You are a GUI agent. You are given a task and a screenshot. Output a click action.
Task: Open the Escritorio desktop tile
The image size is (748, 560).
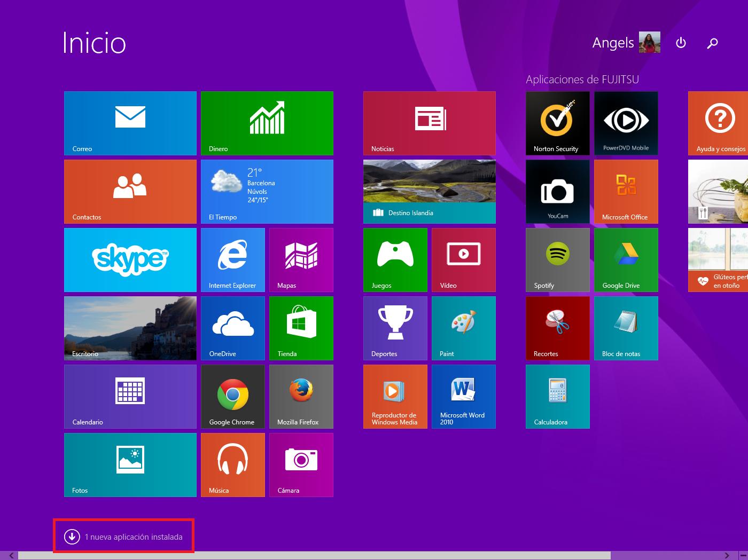tap(130, 328)
